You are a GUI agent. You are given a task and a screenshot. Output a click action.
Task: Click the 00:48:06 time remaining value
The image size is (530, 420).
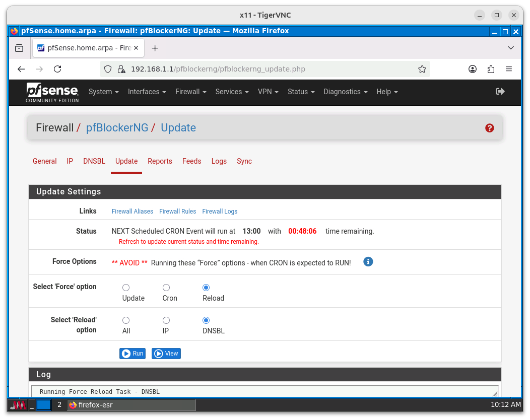click(x=302, y=231)
